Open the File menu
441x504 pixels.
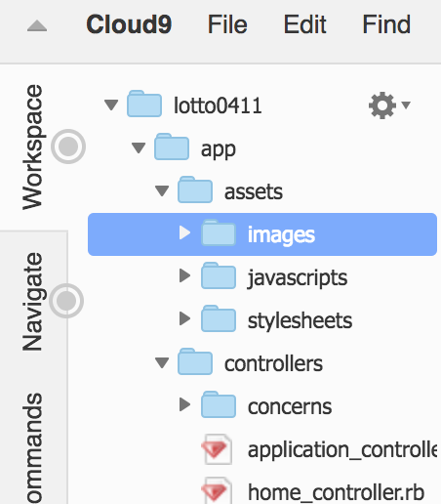(227, 24)
